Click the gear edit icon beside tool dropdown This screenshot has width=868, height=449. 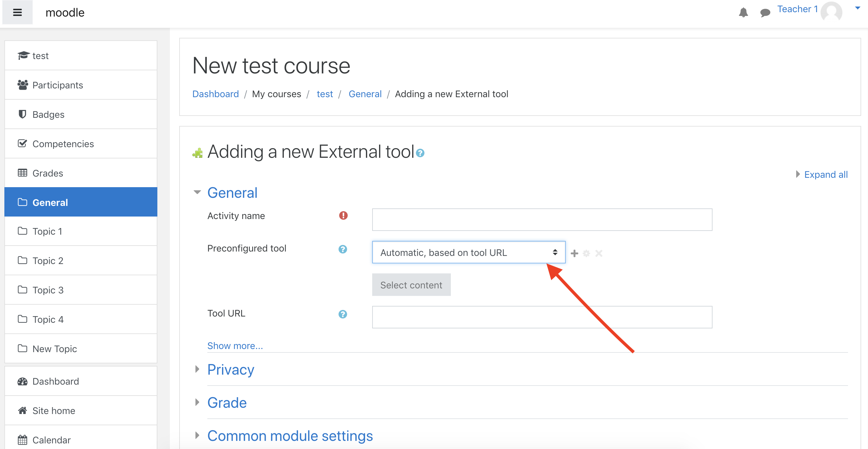pos(586,253)
